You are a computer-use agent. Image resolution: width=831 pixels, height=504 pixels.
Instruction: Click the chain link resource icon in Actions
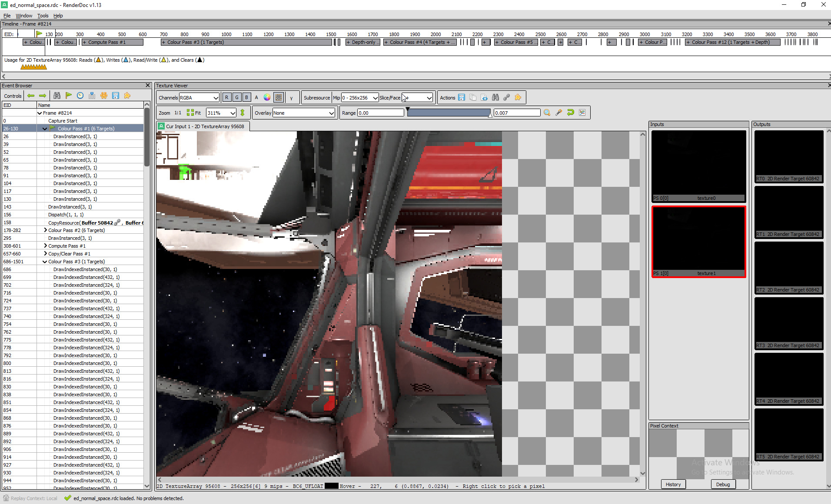(507, 98)
